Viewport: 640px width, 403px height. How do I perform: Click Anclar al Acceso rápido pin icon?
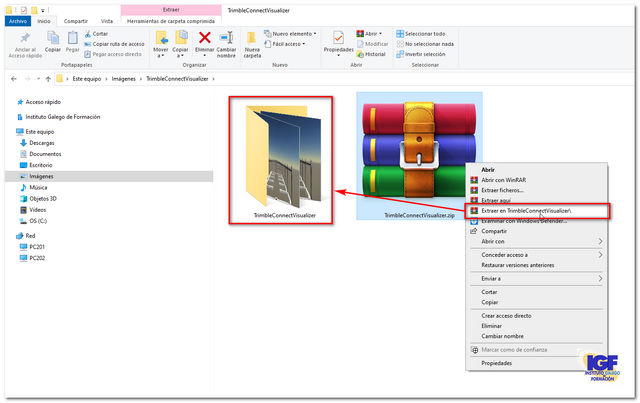[x=25, y=38]
